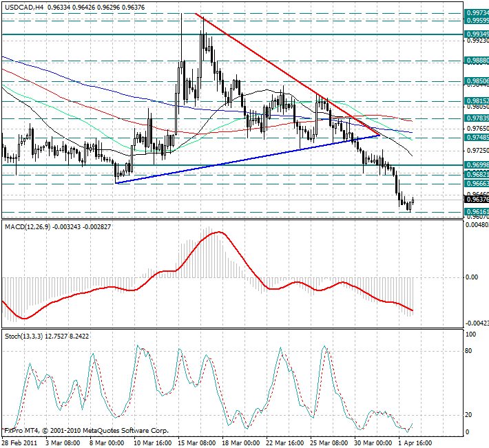Click the 0.9815 price level label
This screenshot has width=489, height=448.
477,101
